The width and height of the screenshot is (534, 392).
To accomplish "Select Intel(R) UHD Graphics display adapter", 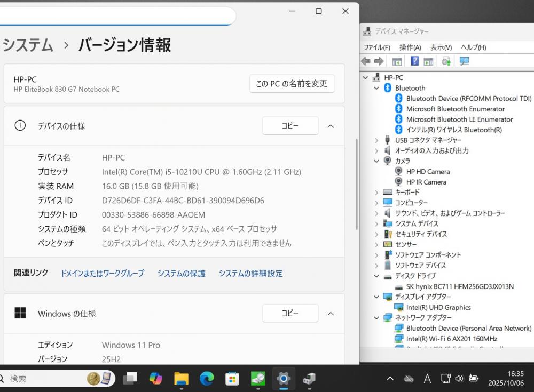I will [438, 307].
